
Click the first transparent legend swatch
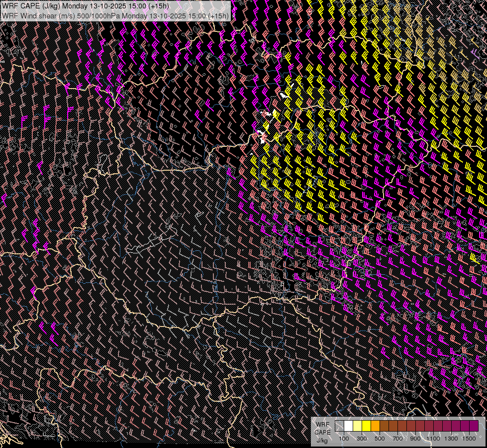pyautogui.click(x=339, y=426)
